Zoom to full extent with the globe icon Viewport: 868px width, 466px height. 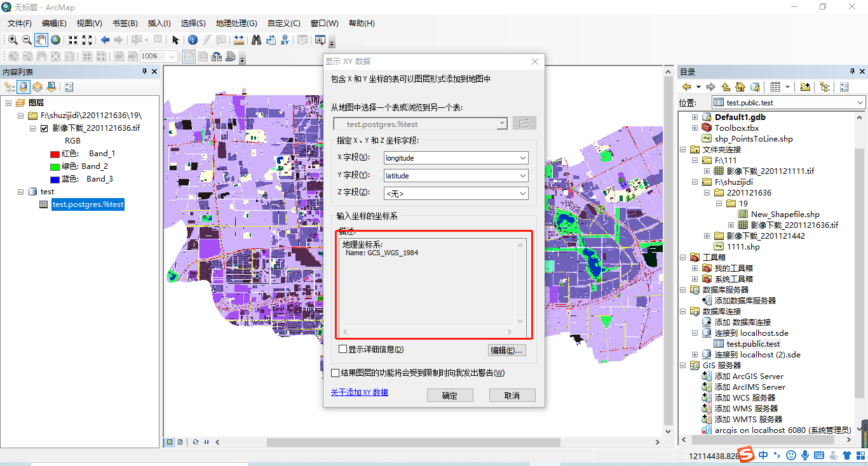[55, 39]
